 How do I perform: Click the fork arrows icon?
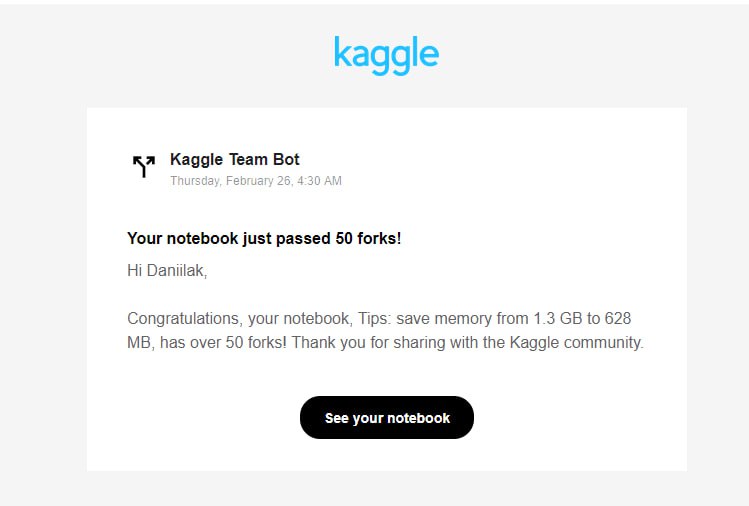(x=144, y=166)
